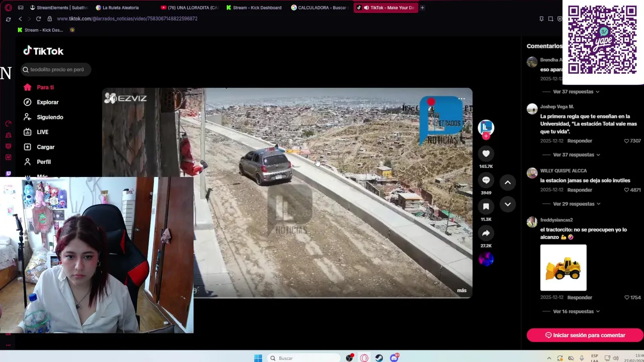Mute the TikTok tab audio icon
The width and height of the screenshot is (644, 362).
366,8
